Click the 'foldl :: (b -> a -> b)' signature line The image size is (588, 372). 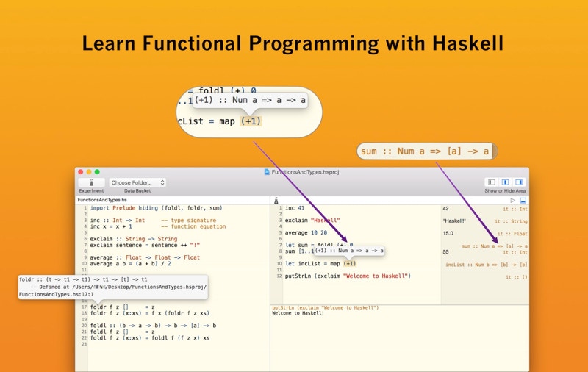pos(153,326)
